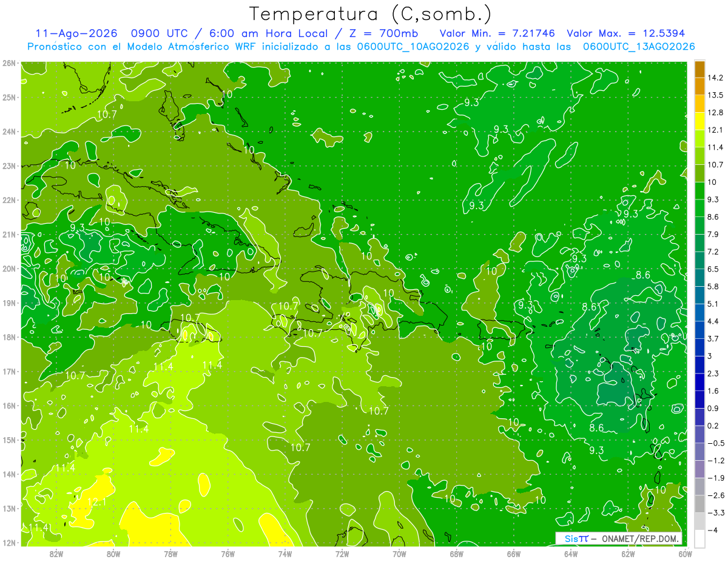Image resolution: width=728 pixels, height=562 pixels.
Task: Click the 'Temperatura (C,somb.)' chart title
Action: click(370, 14)
